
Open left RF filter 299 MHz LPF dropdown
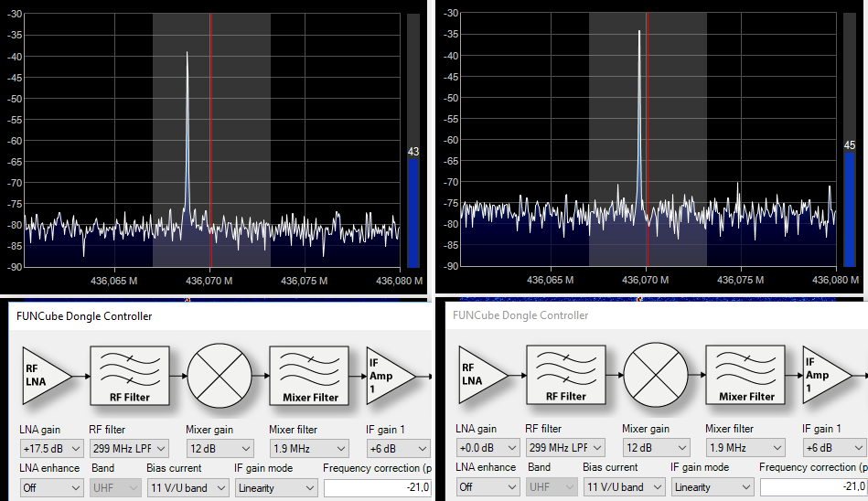coord(129,448)
